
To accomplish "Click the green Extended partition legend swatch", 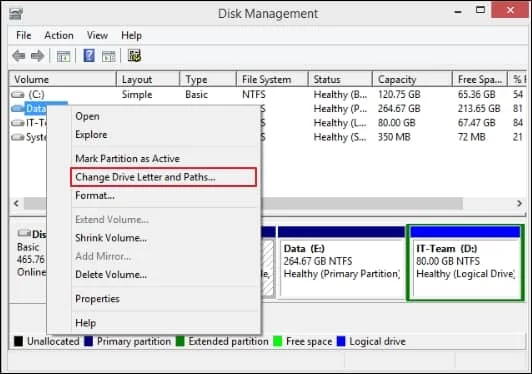I will tap(180, 341).
